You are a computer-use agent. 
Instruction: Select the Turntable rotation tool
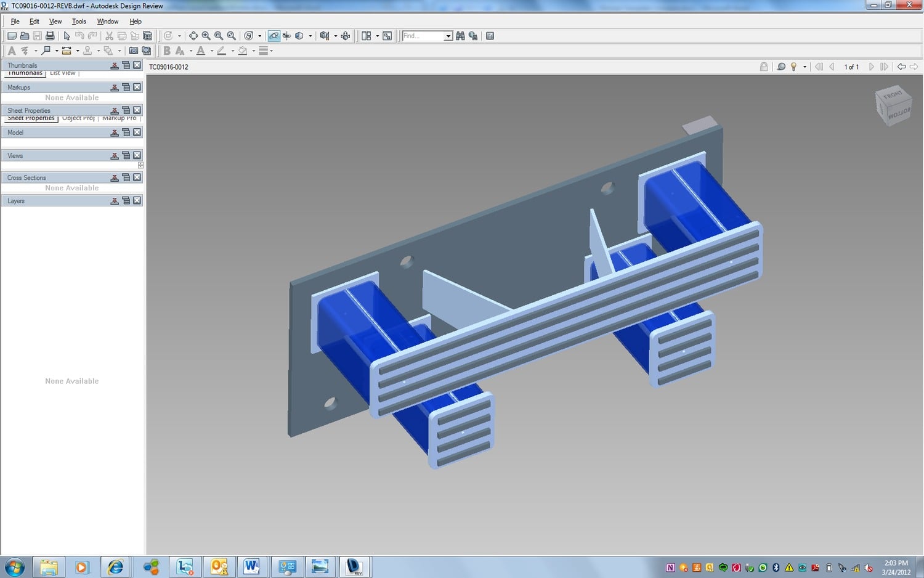286,36
